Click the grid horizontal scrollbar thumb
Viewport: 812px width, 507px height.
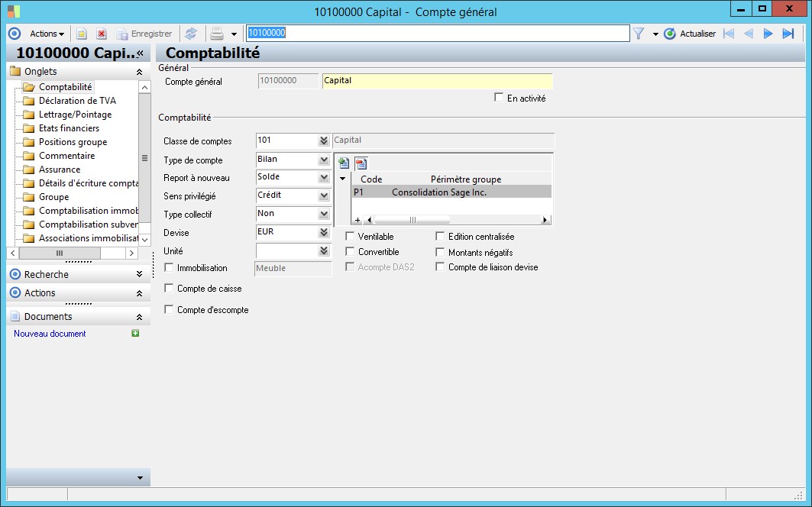pyautogui.click(x=412, y=220)
